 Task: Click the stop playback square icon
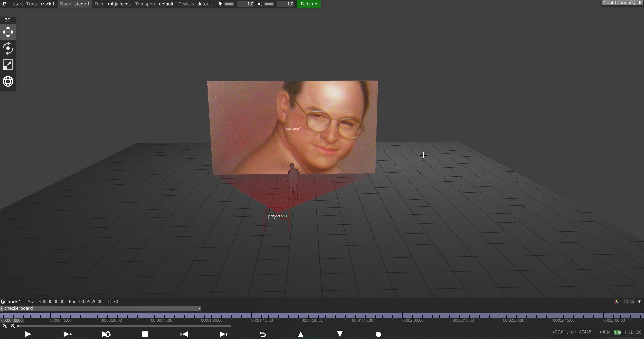pos(145,334)
